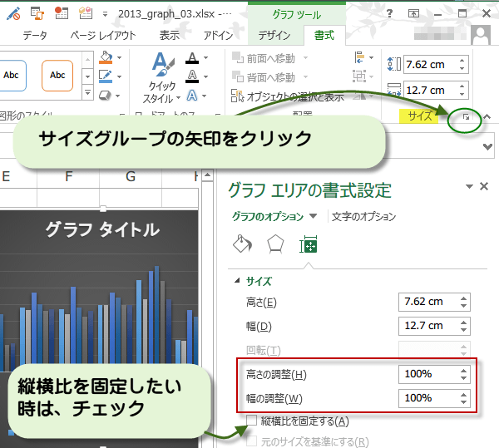Click the Selection Pane (オブジェクトの選択と表示) button
This screenshot has width=499, height=448.
pyautogui.click(x=284, y=96)
